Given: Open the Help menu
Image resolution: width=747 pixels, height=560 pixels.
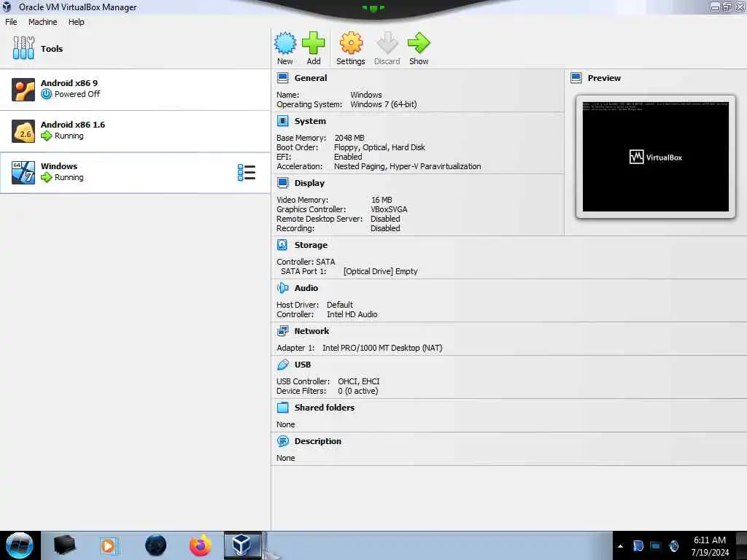Looking at the screenshot, I should point(76,22).
